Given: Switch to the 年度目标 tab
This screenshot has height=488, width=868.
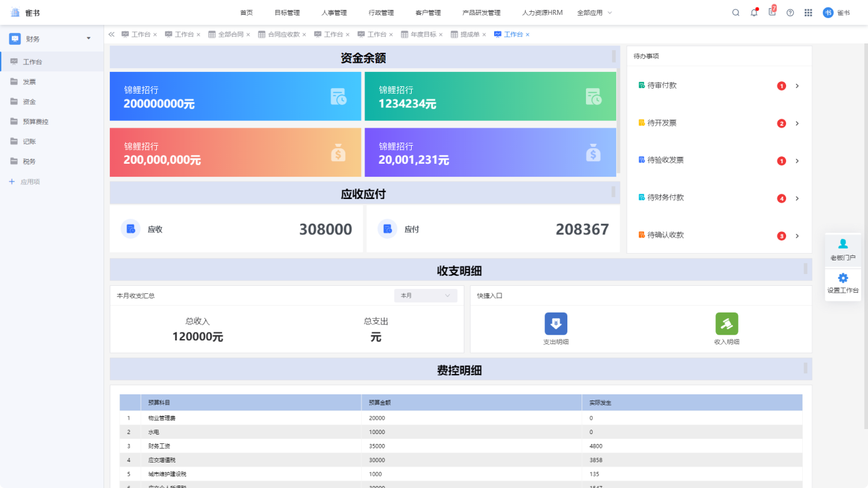Looking at the screenshot, I should [418, 35].
